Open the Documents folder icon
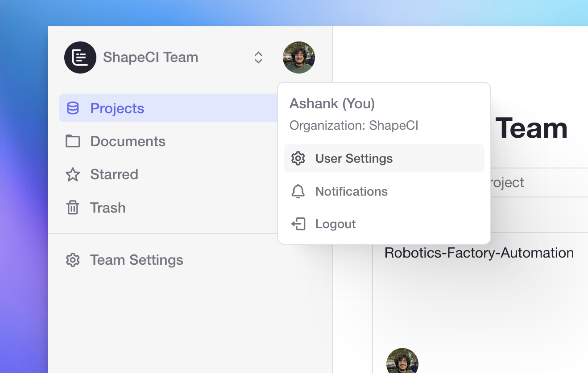This screenshot has width=588, height=373. click(73, 141)
